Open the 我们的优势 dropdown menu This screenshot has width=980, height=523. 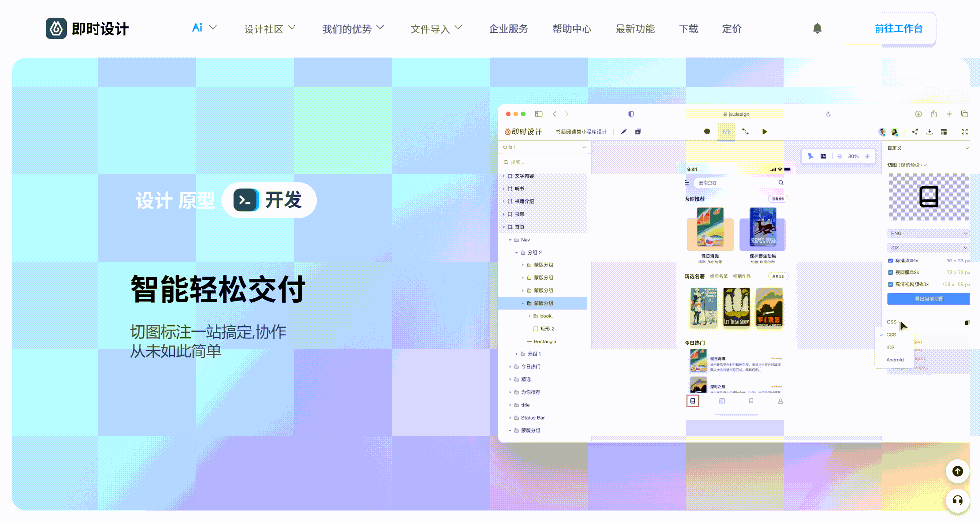tap(353, 29)
